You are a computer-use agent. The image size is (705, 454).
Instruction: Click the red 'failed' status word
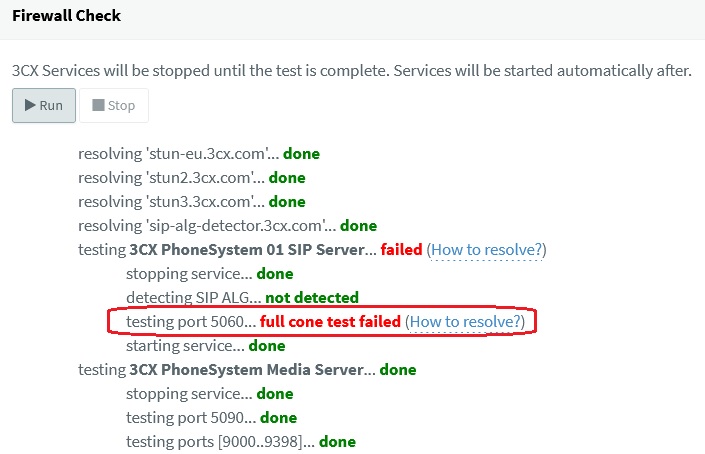tap(401, 249)
